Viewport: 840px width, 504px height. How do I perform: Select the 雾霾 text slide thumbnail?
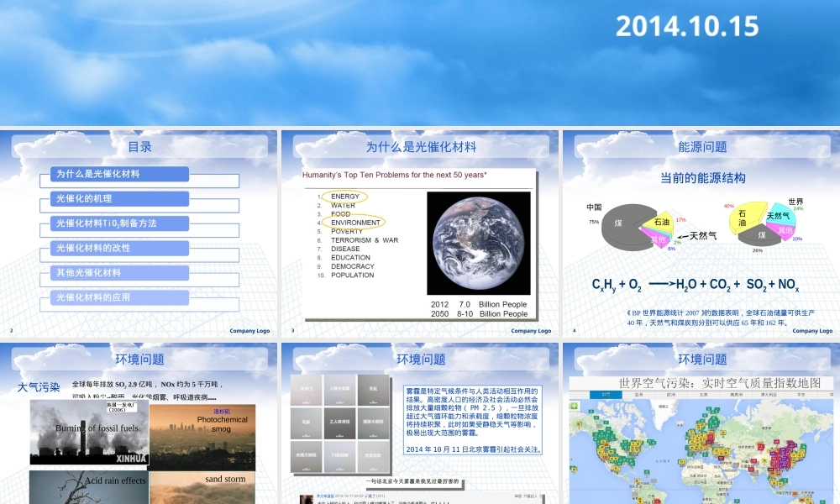(x=421, y=423)
